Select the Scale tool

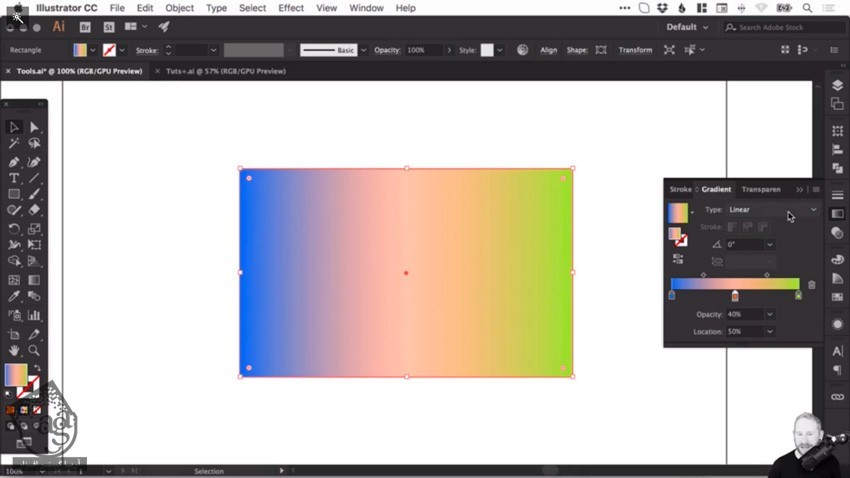34,229
